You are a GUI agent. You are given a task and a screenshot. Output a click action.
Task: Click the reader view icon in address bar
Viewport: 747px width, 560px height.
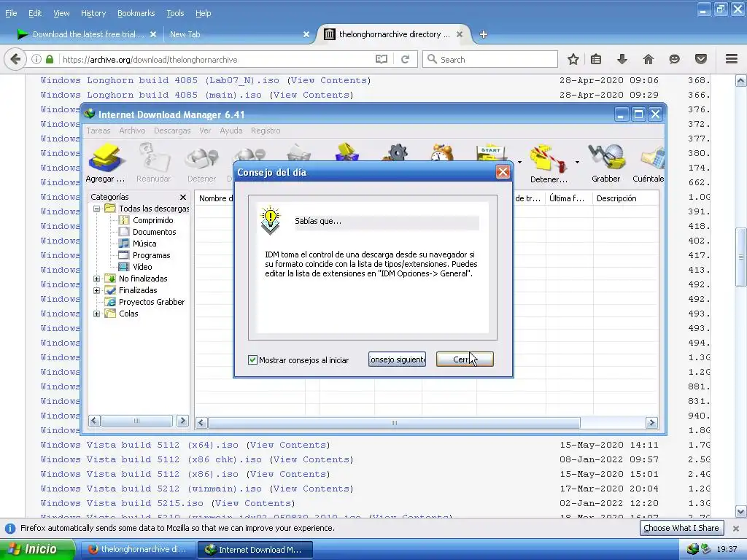point(382,60)
